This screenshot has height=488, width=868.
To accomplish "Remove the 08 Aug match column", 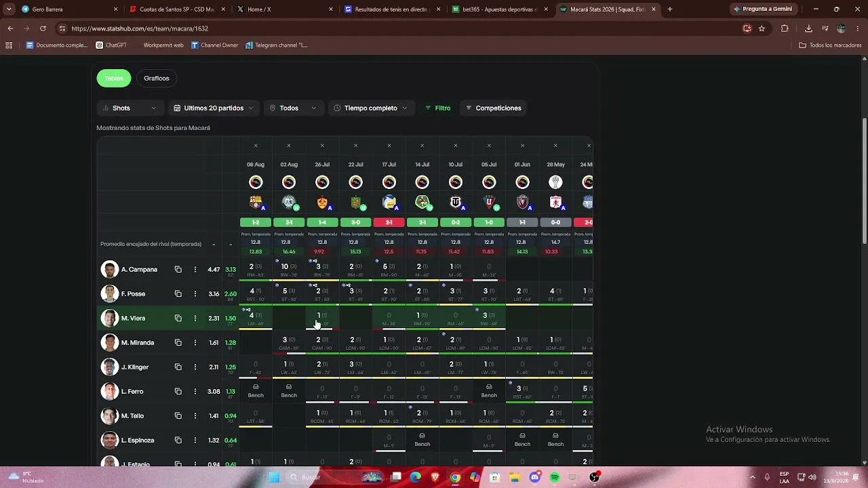I will [256, 146].
